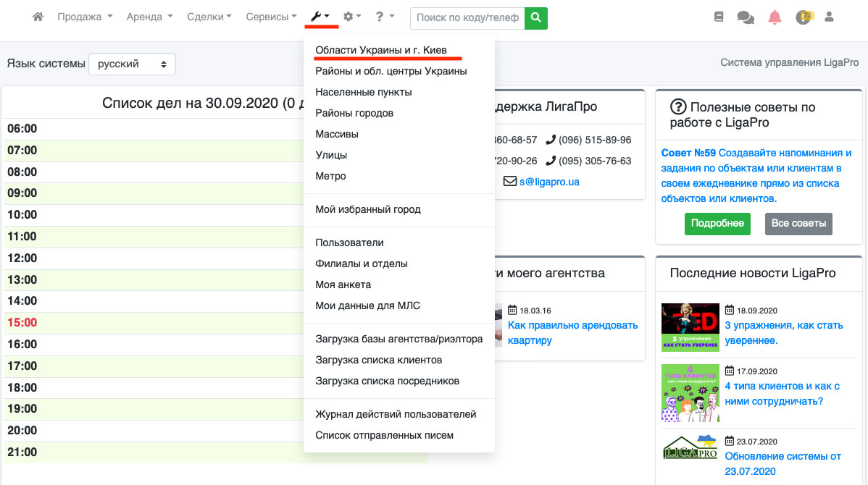The image size is (868, 485).
Task: Open the book icon in navbar
Action: (x=719, y=17)
